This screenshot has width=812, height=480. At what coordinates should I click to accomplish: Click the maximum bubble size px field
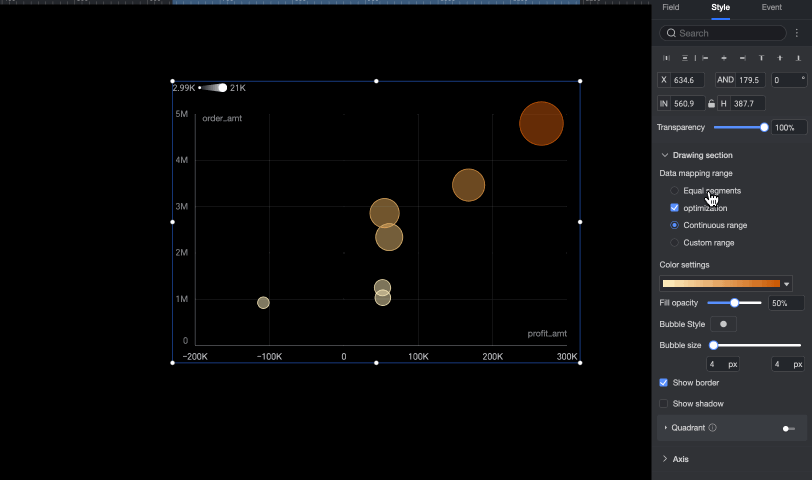(788, 364)
